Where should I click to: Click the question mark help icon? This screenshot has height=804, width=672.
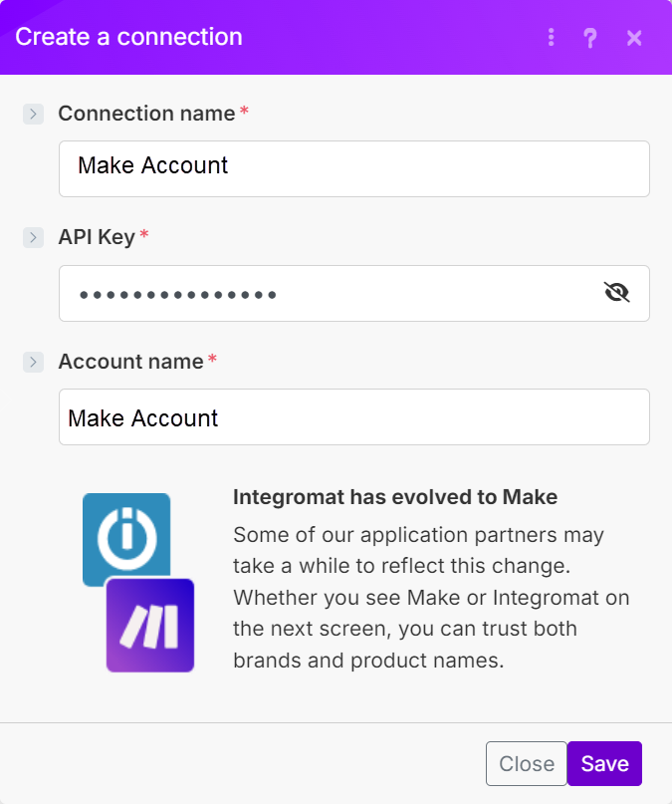590,38
